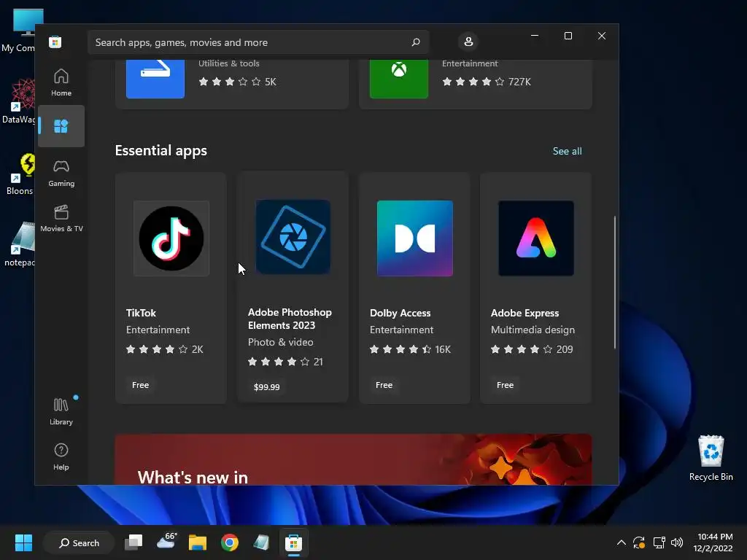Open the Library section
The width and height of the screenshot is (747, 560).
pyautogui.click(x=61, y=411)
